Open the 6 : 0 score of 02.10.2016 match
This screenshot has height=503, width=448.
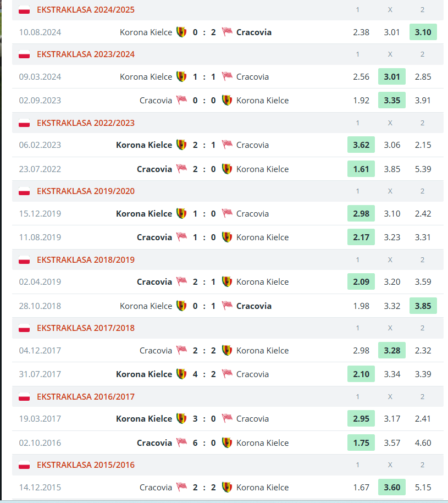point(204,443)
